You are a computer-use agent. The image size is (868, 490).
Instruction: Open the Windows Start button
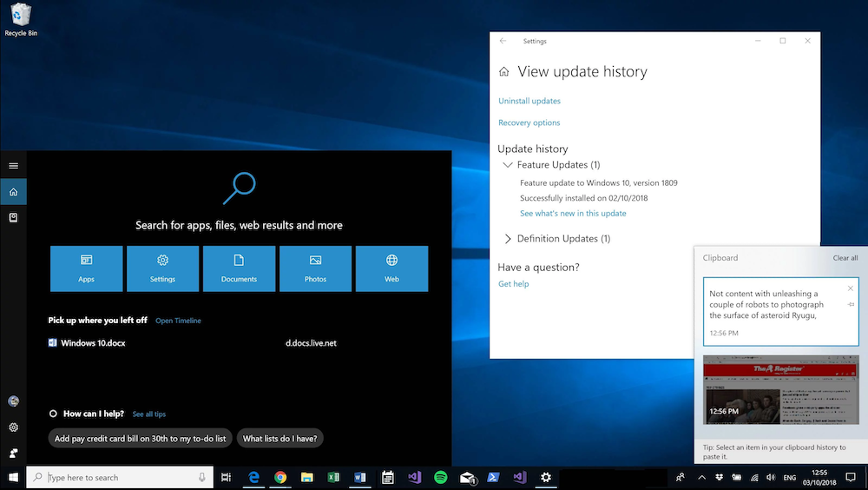coord(13,477)
